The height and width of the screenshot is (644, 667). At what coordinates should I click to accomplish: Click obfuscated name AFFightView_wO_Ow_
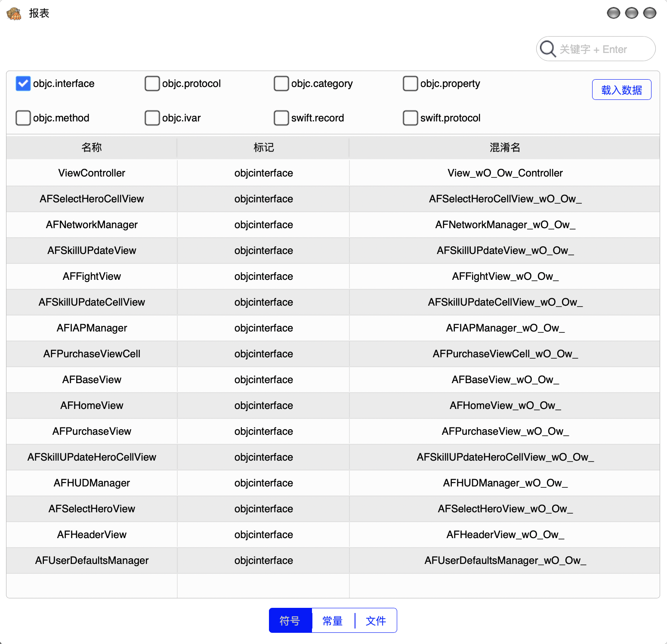[x=505, y=276]
